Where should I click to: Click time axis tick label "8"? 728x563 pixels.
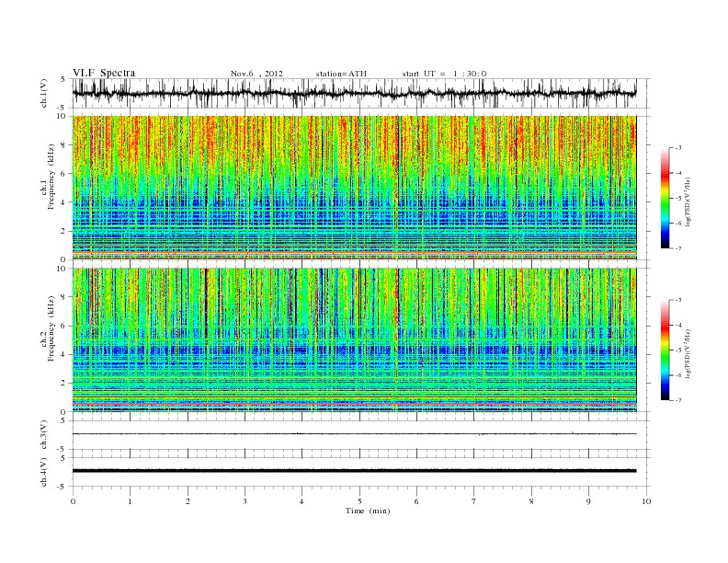pyautogui.click(x=531, y=501)
